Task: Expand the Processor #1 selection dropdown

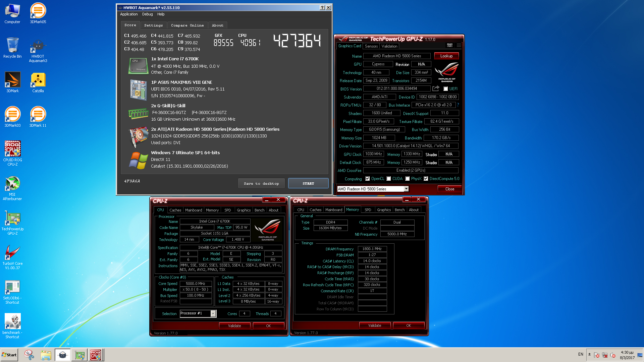Action: pyautogui.click(x=213, y=313)
